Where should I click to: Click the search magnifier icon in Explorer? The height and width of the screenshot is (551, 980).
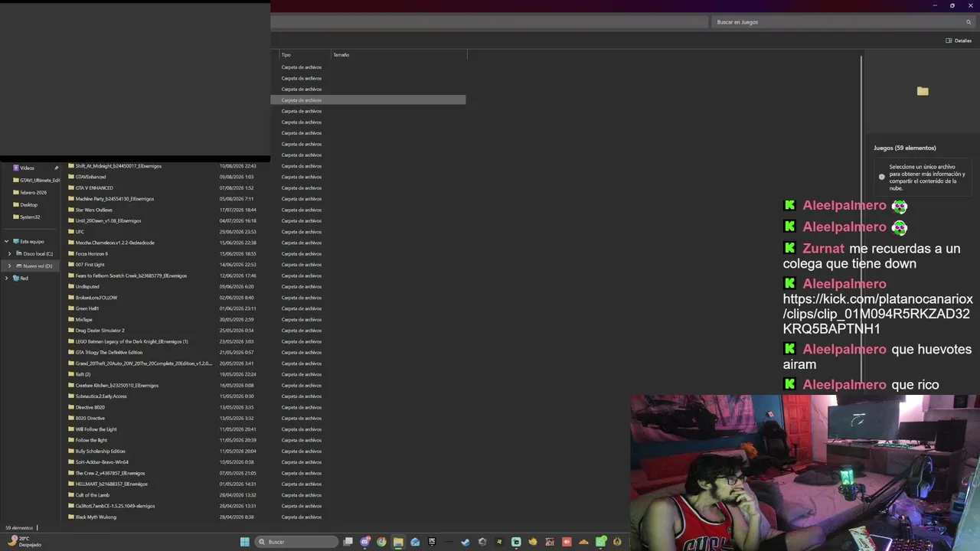click(x=969, y=22)
